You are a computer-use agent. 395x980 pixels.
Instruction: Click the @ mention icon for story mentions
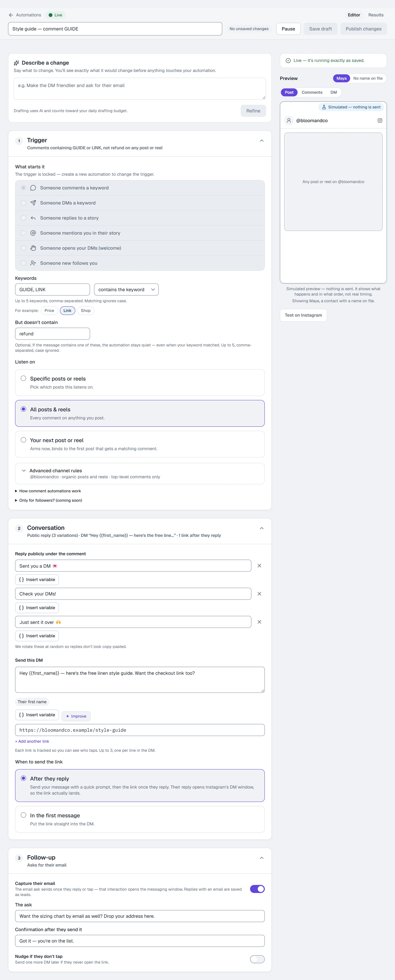(x=33, y=233)
